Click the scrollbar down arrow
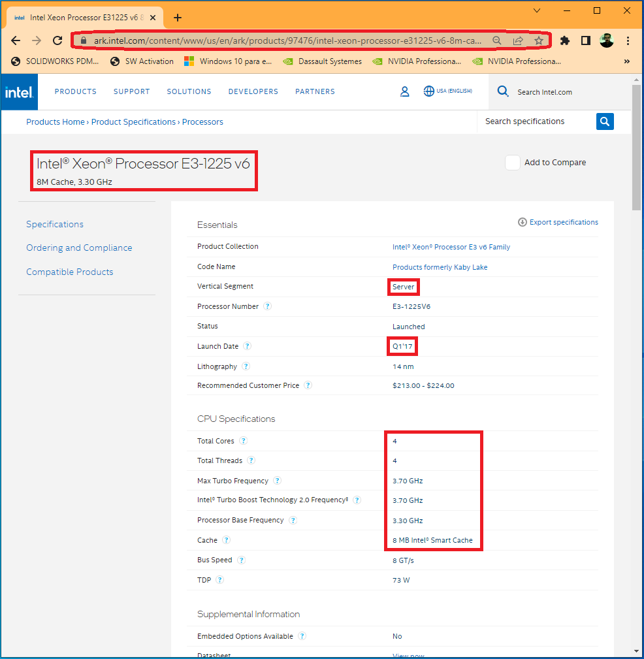Viewport: 644px width, 659px height. pyautogui.click(x=636, y=651)
